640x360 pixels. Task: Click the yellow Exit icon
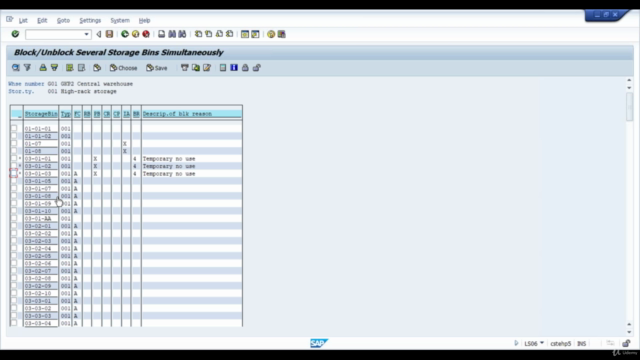pos(136,34)
